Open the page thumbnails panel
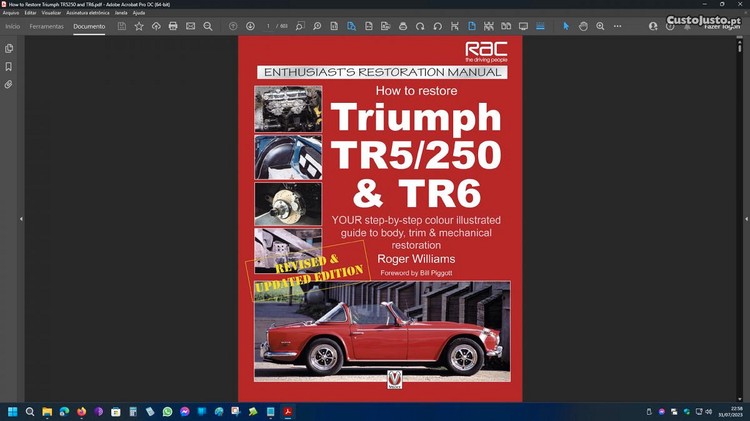 click(x=9, y=48)
